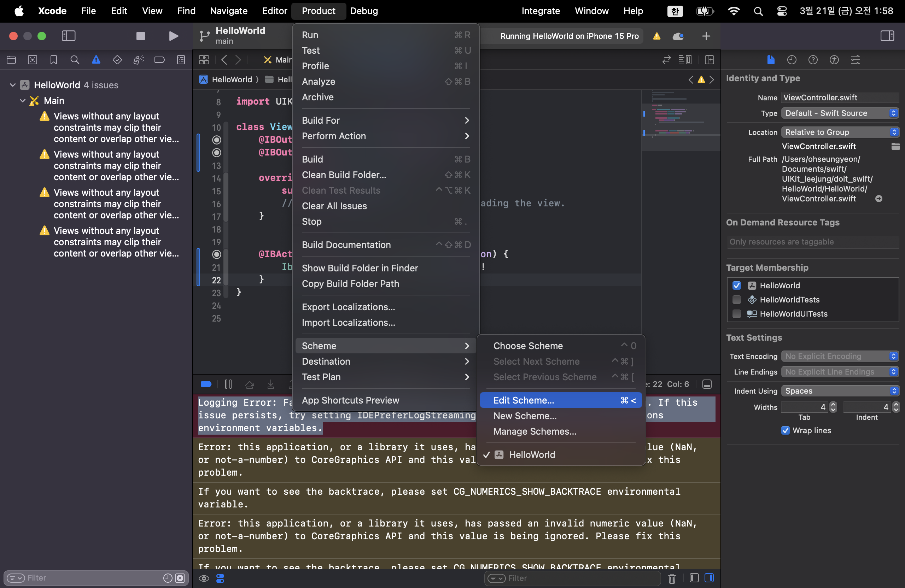Open the History inspector clock icon
The image size is (905, 588).
click(x=791, y=60)
